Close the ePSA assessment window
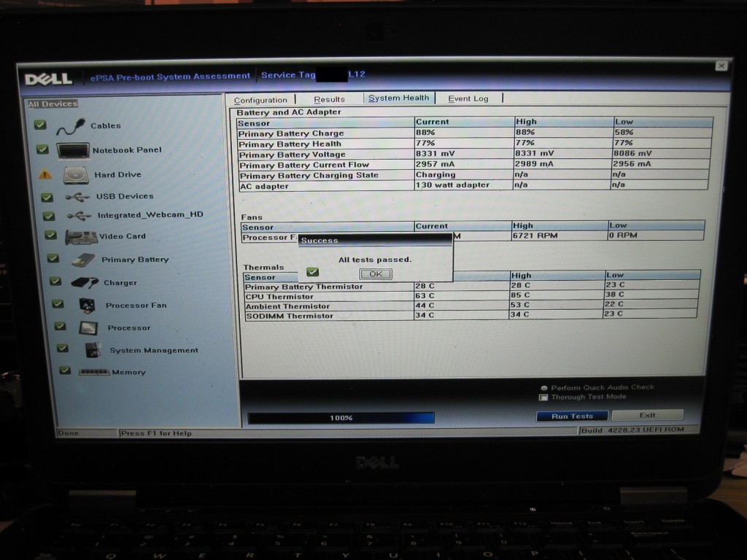 721,66
